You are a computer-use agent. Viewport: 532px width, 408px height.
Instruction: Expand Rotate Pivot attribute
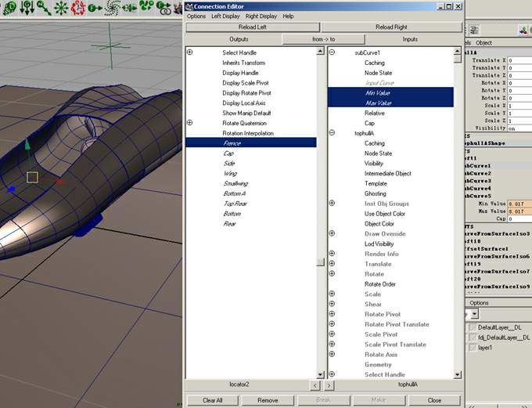(332, 314)
